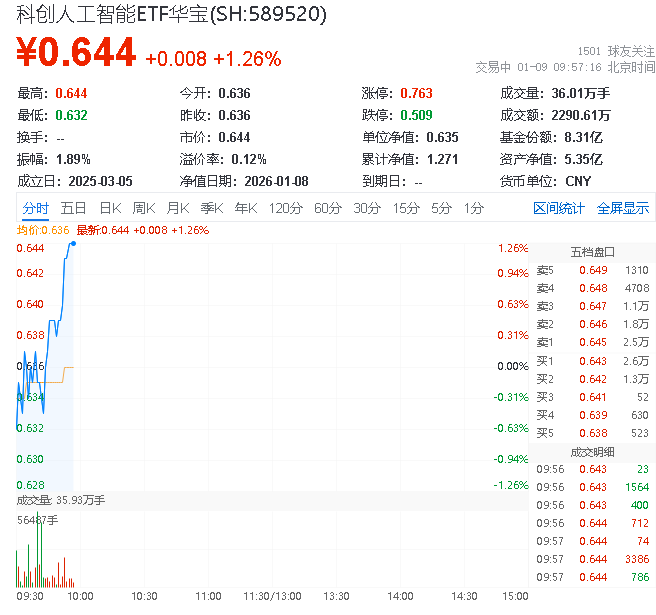Viewport: 656px width, 615px height.
Task: Choose the 15分 interval tab
Action: [x=406, y=208]
